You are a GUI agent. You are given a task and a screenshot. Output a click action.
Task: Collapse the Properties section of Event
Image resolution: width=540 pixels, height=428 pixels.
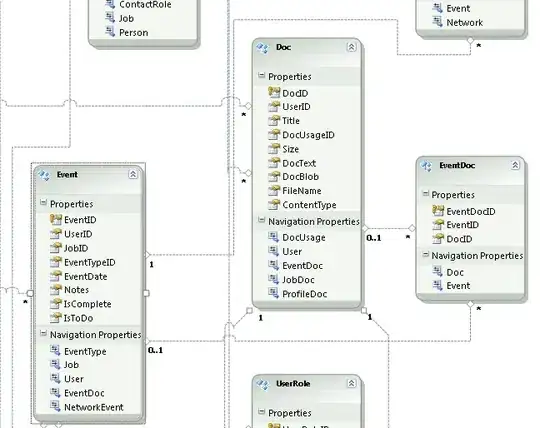(x=43, y=202)
